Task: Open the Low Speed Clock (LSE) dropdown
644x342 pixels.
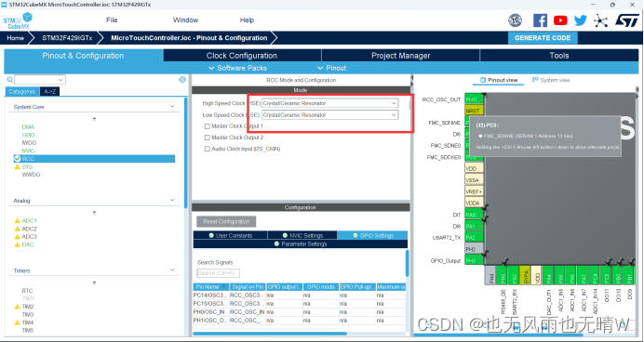Action: [329, 115]
